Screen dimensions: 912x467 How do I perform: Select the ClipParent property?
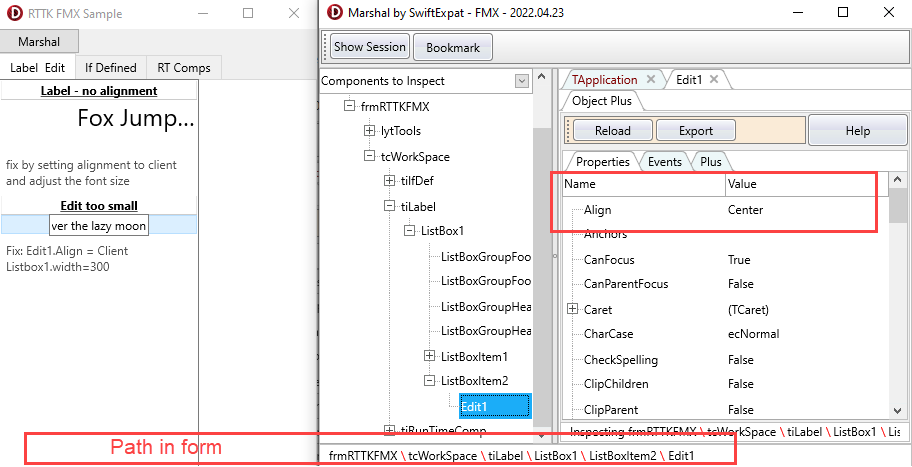point(611,410)
